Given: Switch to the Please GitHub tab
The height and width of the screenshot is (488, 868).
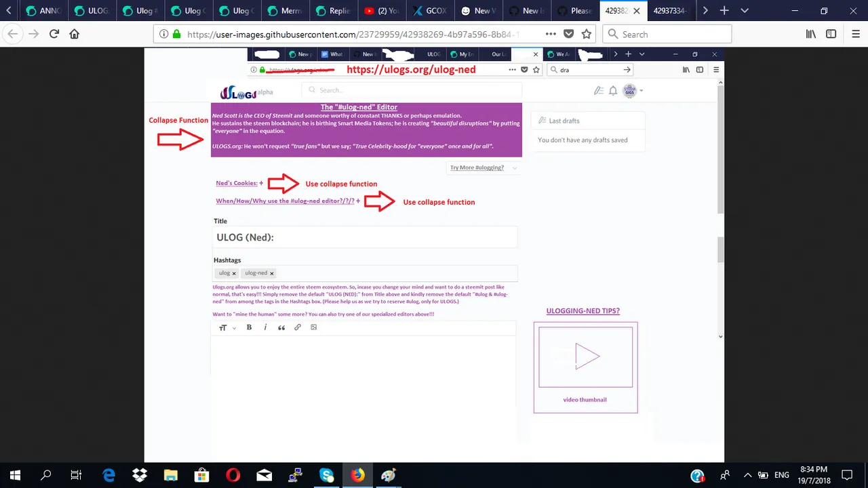Looking at the screenshot, I should click(x=574, y=11).
